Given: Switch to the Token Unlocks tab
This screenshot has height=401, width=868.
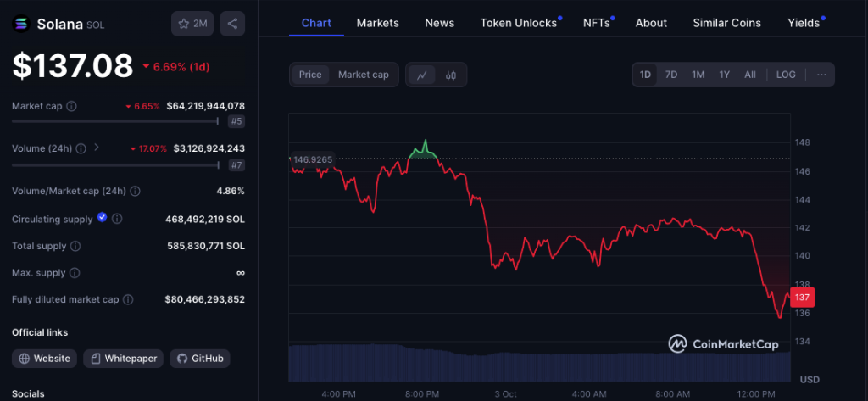Looking at the screenshot, I should pyautogui.click(x=519, y=23).
